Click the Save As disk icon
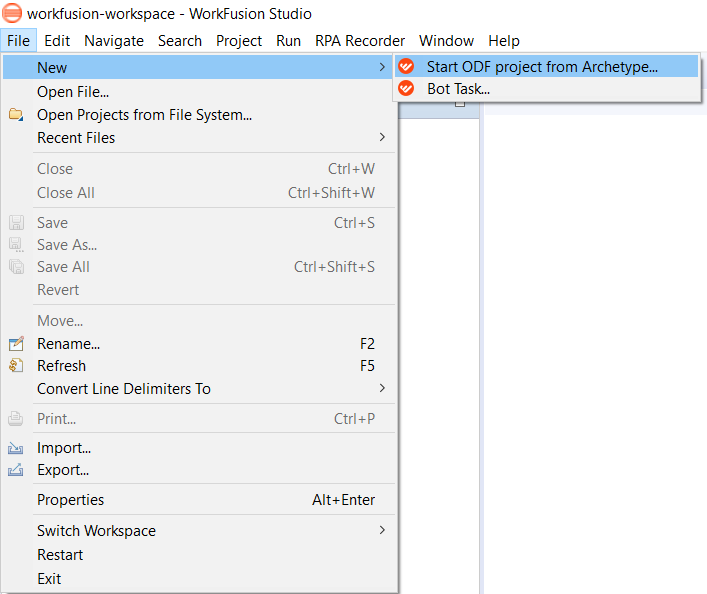Viewport: 707px width, 594px height. 16,245
